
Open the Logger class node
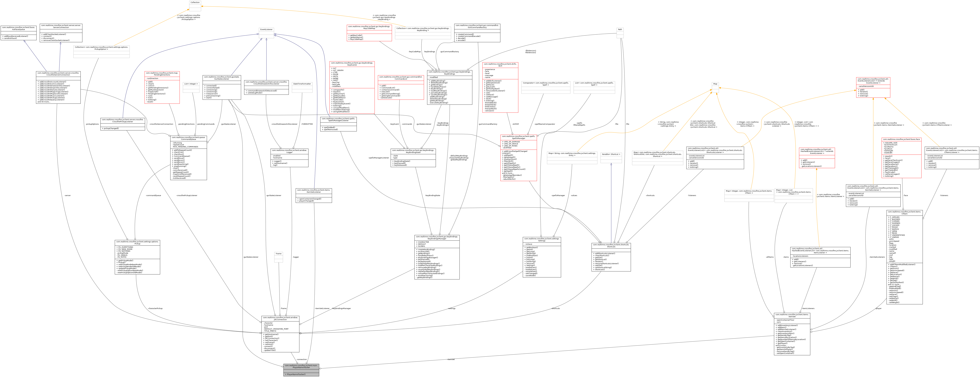(289, 158)
